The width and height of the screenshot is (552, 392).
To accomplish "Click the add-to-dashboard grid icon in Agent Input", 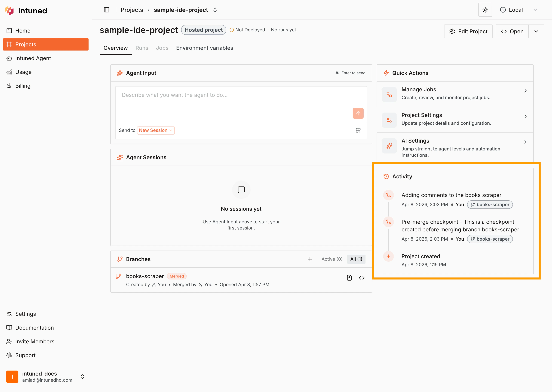I will [358, 130].
